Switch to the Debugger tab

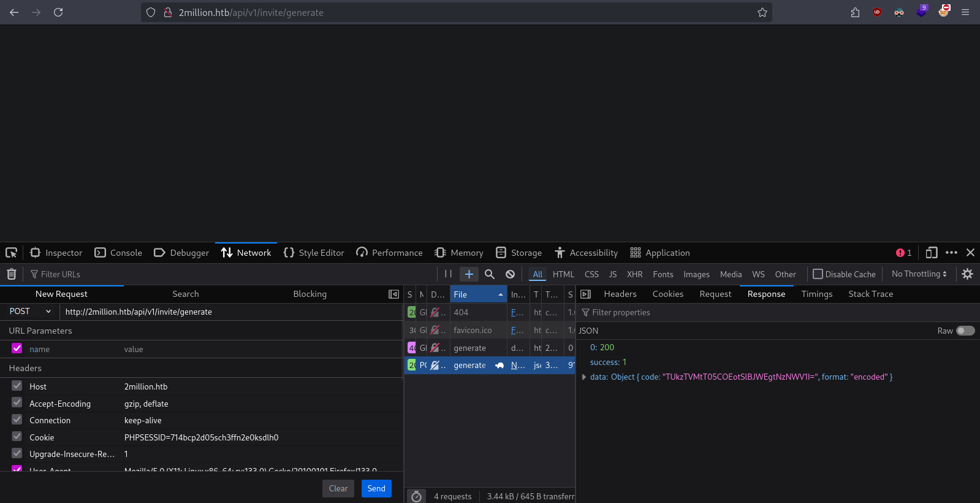181,253
